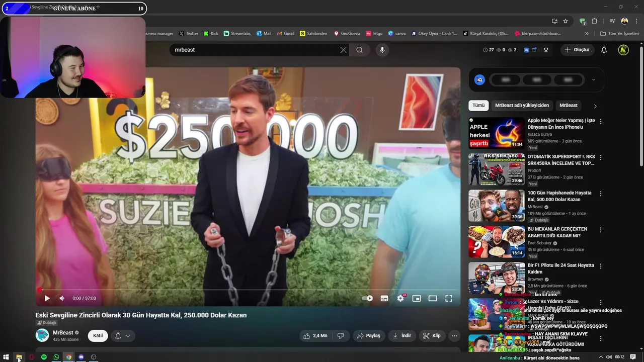Open 100 Gün Hapishanede video title
This screenshot has height=362, width=644.
[559, 196]
